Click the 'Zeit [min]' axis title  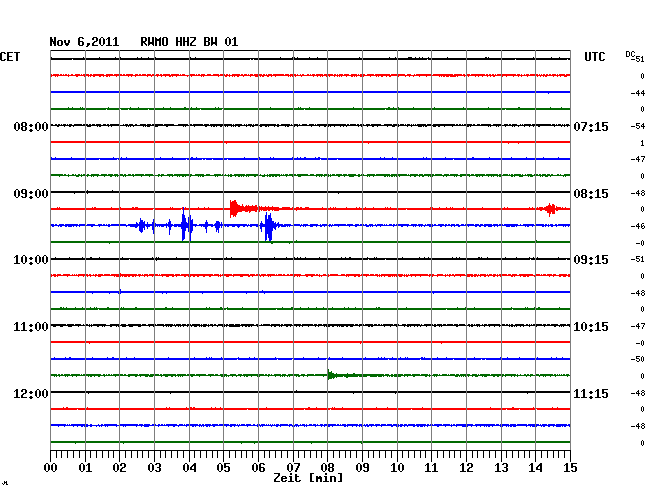(308, 478)
